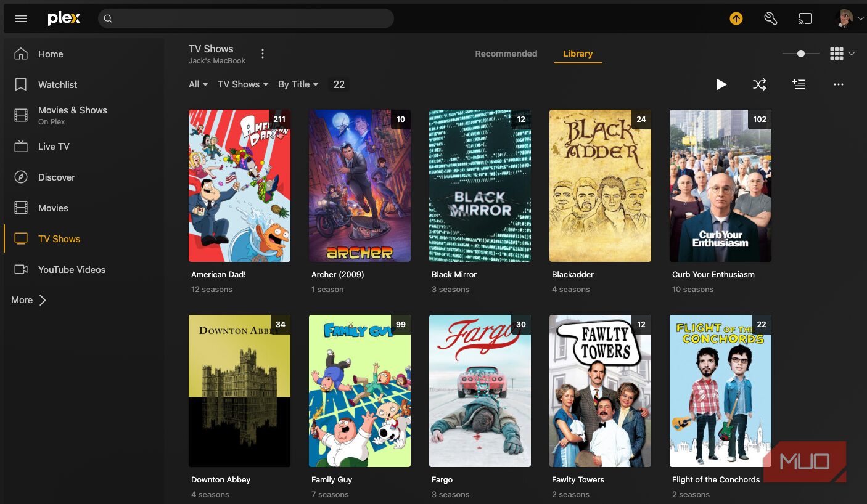
Task: Click the search magnifier icon
Action: tap(108, 18)
